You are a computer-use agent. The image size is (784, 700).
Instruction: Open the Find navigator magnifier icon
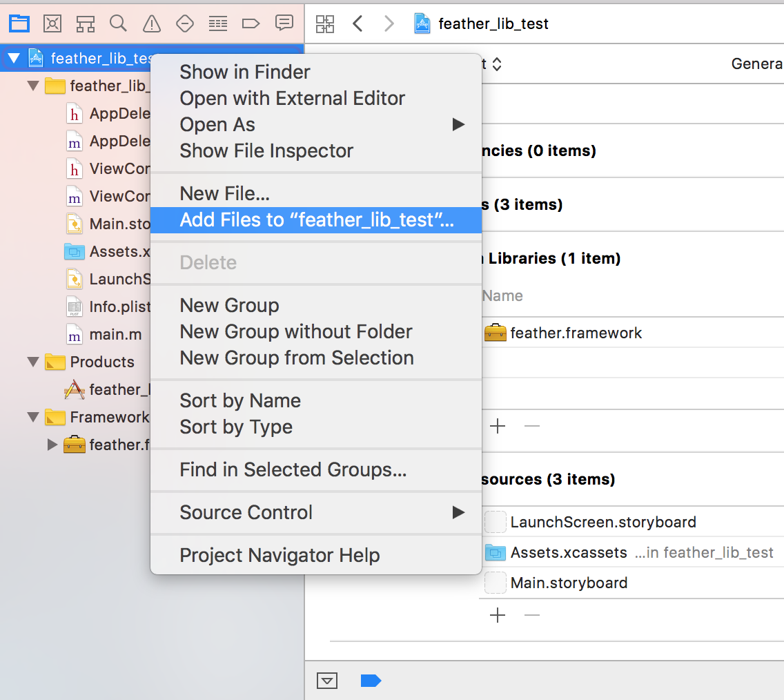pos(118,23)
